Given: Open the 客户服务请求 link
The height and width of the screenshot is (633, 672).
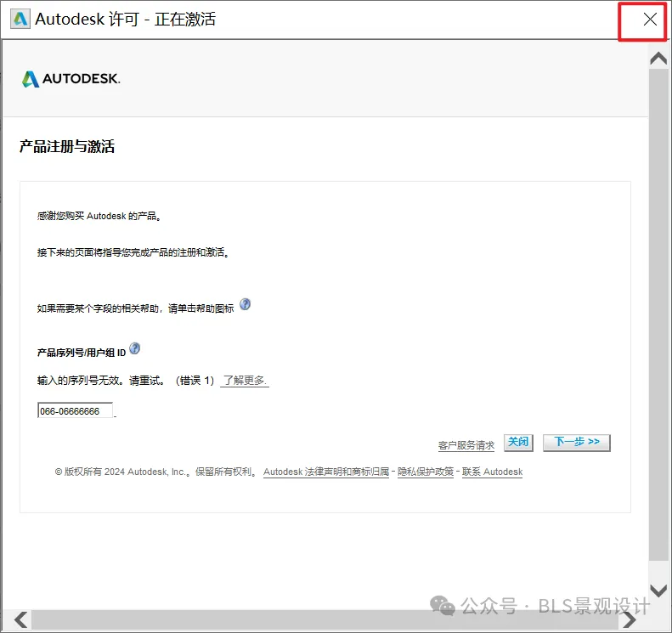Looking at the screenshot, I should pyautogui.click(x=466, y=446).
